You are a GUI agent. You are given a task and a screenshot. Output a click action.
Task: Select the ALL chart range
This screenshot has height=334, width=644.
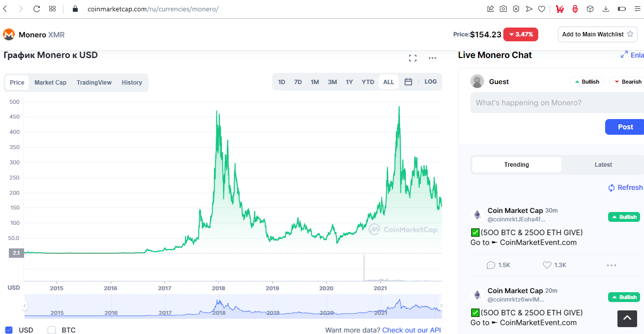coord(389,82)
